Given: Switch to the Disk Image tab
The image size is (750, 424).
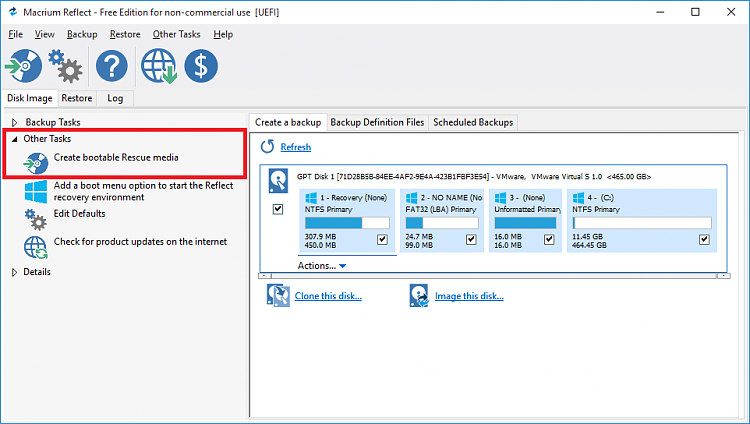Looking at the screenshot, I should coord(30,98).
